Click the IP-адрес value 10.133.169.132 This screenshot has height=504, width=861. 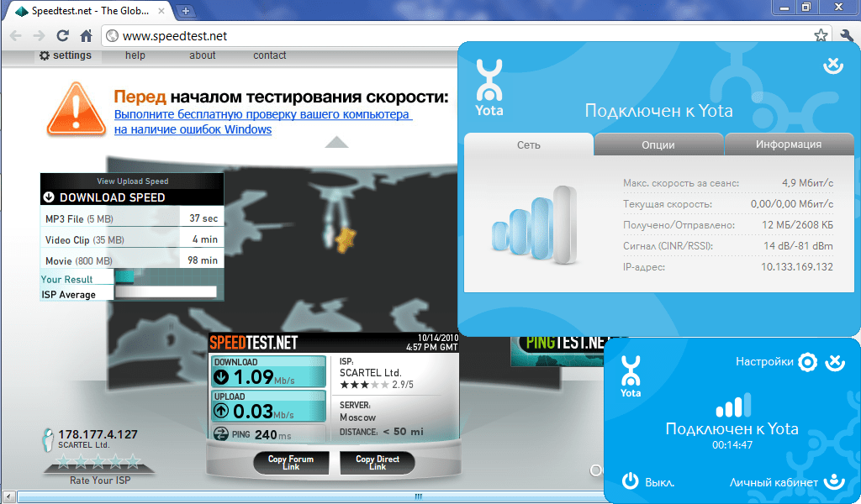(x=797, y=267)
